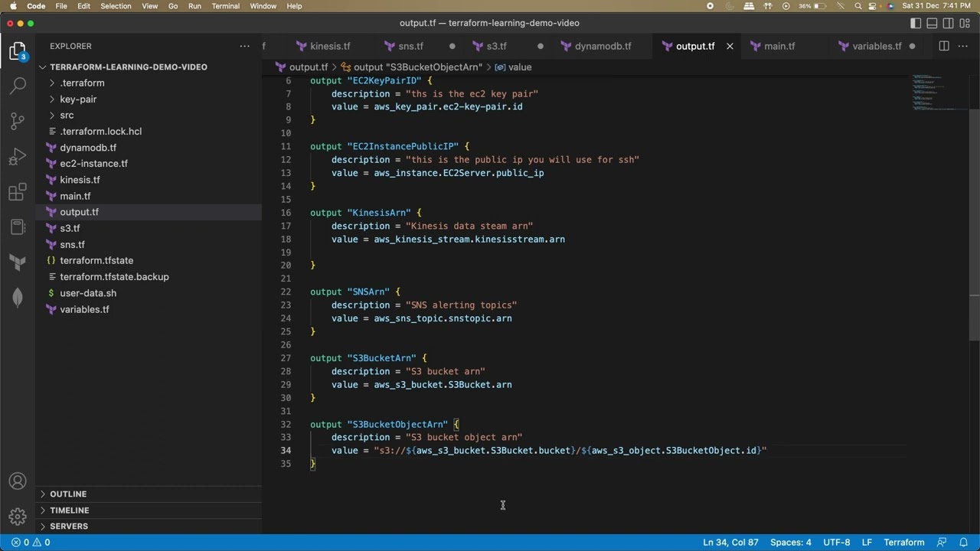Collapse TERRAFORM-LEARNING-DEMO-VIDEO folder root
This screenshot has height=551, width=980.
pyautogui.click(x=129, y=67)
